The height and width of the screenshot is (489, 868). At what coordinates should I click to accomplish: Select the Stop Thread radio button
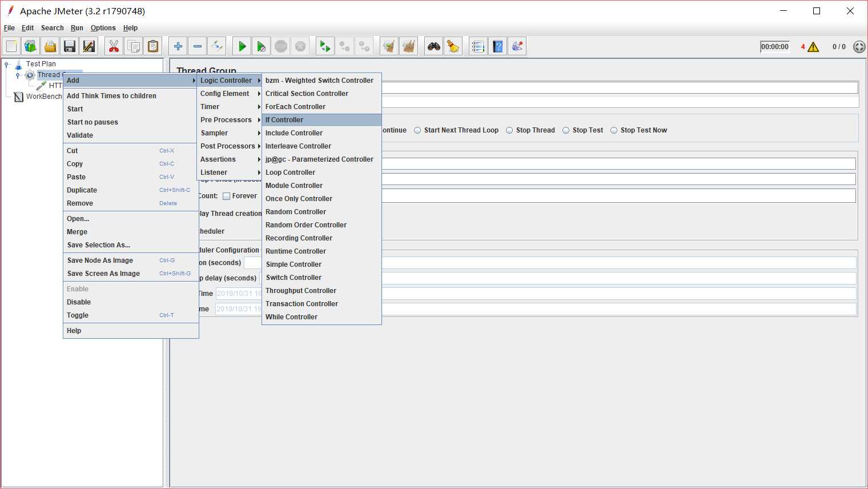click(509, 130)
